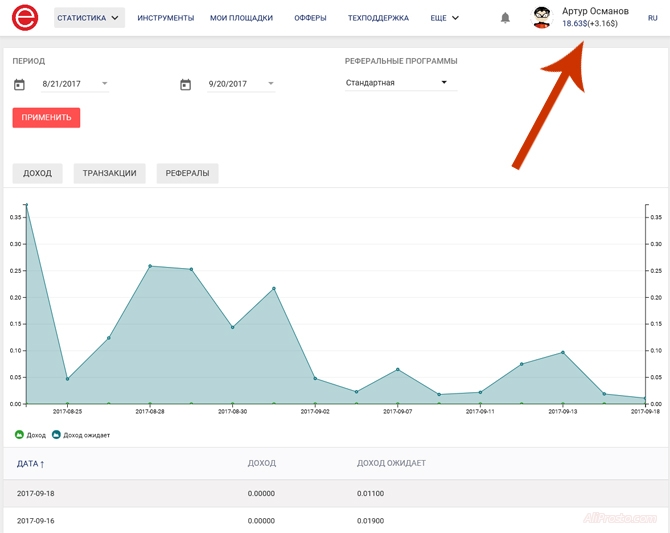Switch to the Рефералы tab
The image size is (670, 533).
pyautogui.click(x=188, y=173)
